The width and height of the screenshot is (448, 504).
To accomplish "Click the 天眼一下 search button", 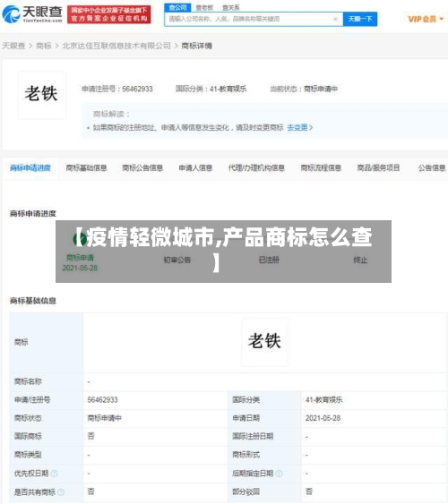I will (x=360, y=19).
